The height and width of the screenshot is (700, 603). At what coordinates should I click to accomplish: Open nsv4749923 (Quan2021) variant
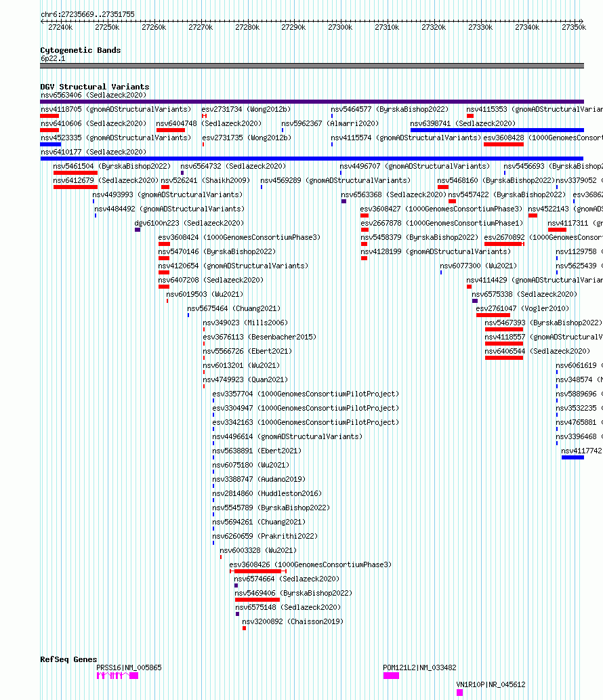pyautogui.click(x=245, y=381)
